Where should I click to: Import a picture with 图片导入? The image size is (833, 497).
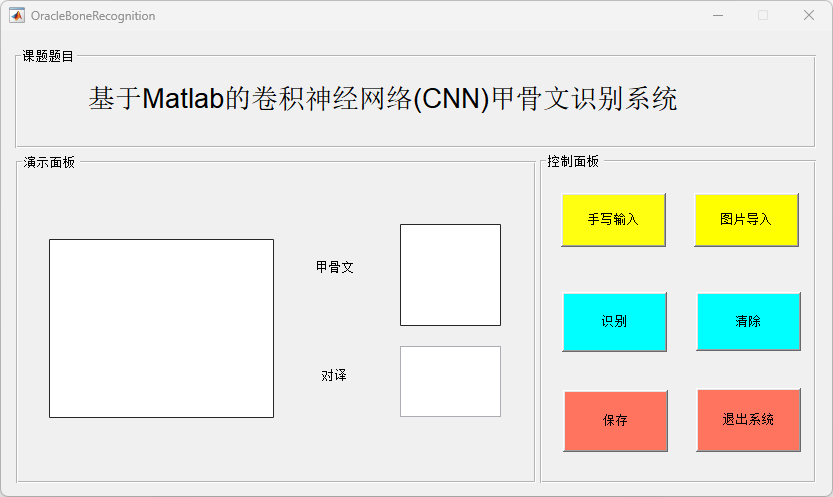746,220
